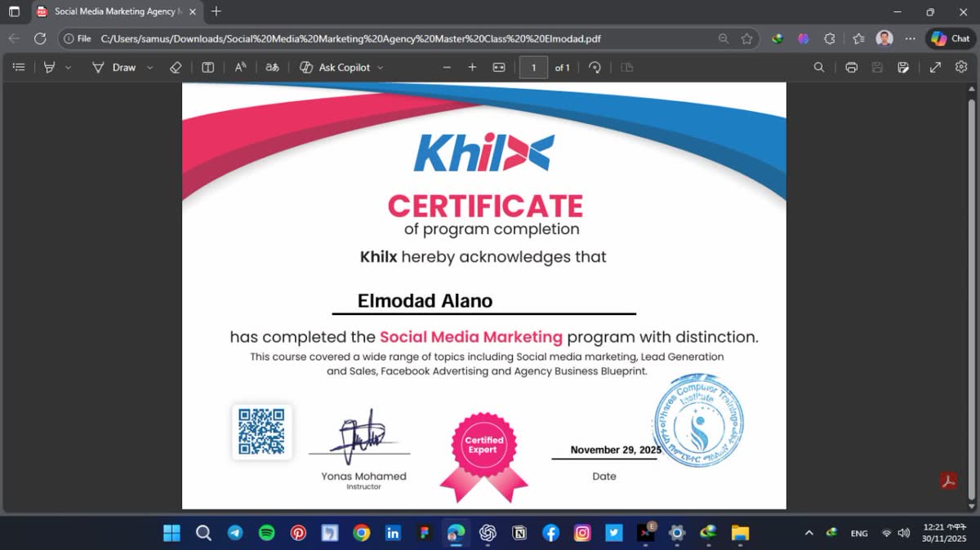Open the Windows Start menu

pyautogui.click(x=171, y=533)
